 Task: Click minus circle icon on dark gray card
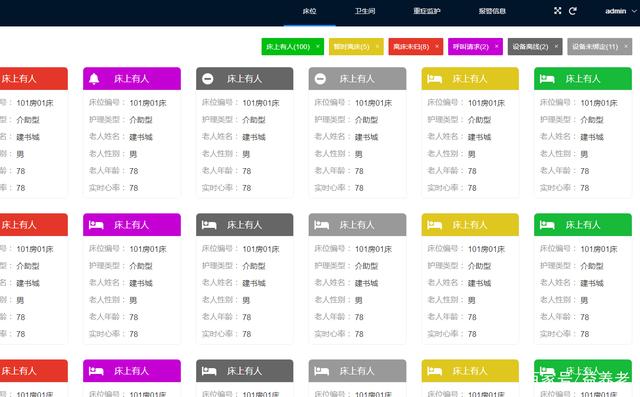pyautogui.click(x=208, y=79)
